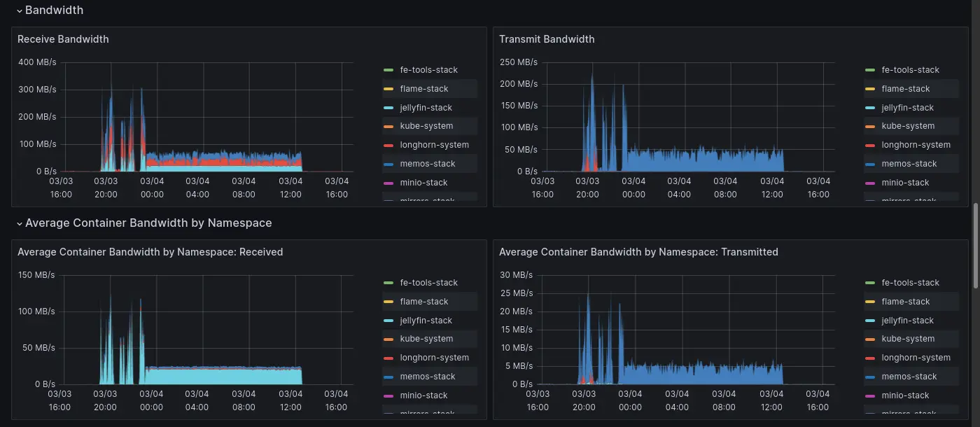Click minio-stack purple color marker in Receive Bandwidth

(x=388, y=183)
